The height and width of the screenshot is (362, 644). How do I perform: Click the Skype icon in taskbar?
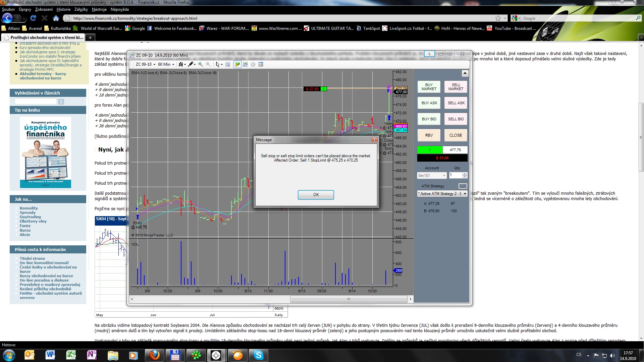click(258, 355)
